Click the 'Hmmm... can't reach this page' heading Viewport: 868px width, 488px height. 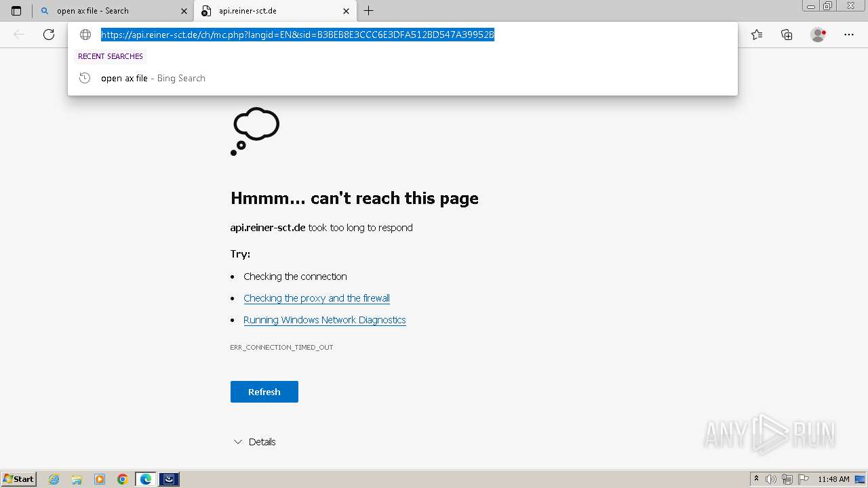click(355, 198)
